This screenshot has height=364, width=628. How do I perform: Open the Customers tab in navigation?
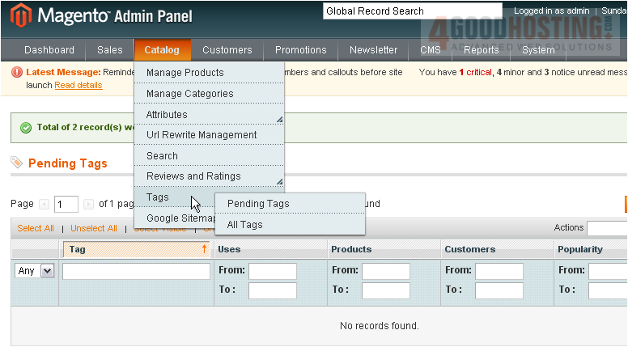(227, 50)
